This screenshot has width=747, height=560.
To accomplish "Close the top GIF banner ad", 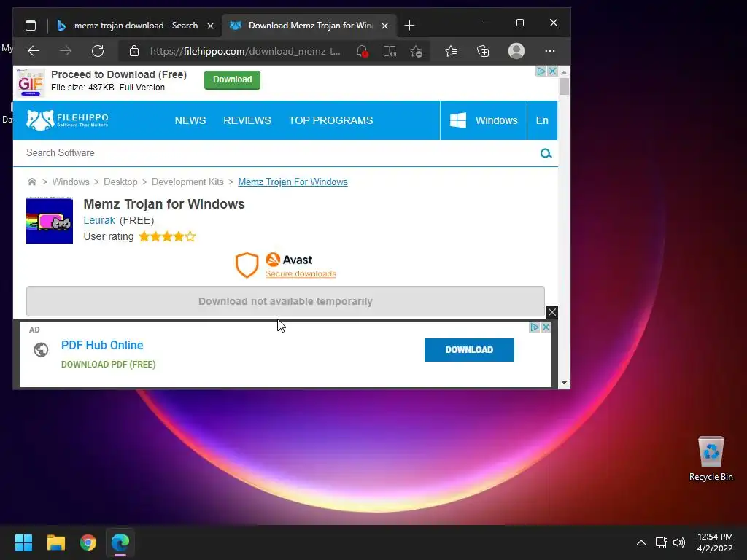I will click(552, 71).
